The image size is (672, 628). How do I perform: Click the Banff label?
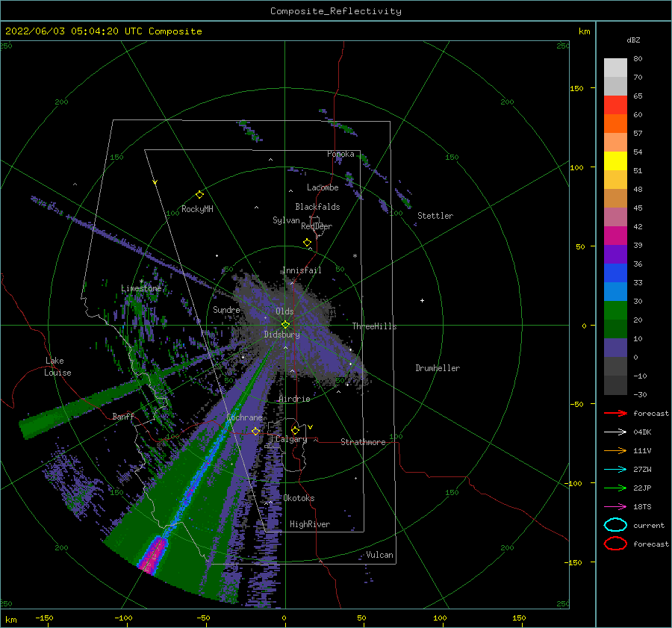click(123, 416)
